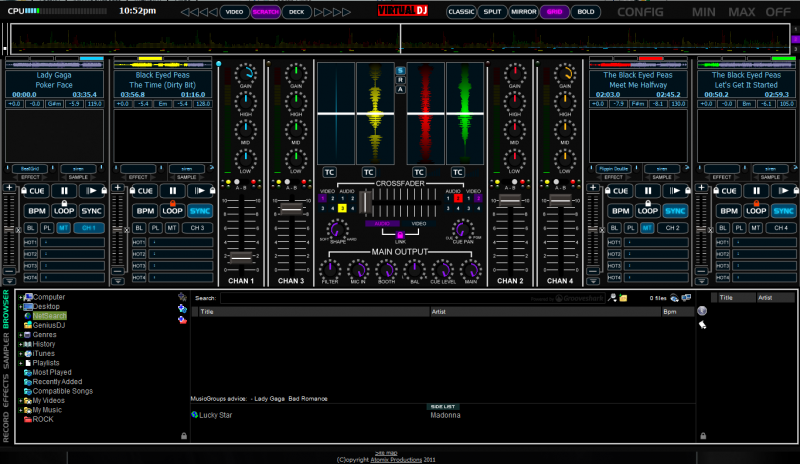
Task: Pause The Time (Dirty Bit) deck
Action: point(172,191)
